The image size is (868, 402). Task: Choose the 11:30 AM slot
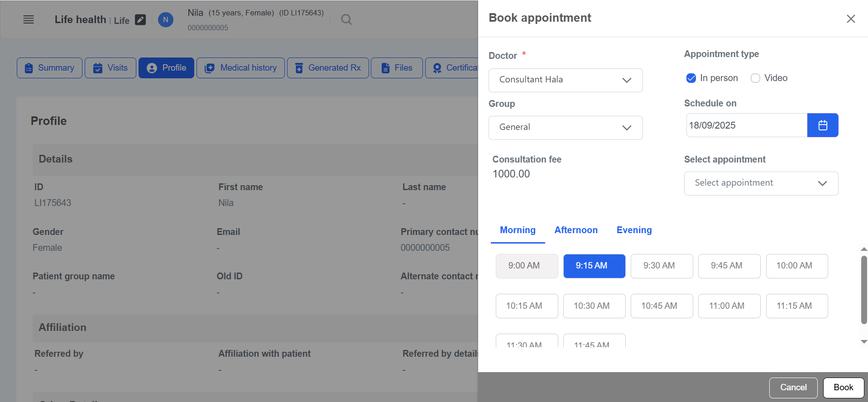click(x=527, y=341)
